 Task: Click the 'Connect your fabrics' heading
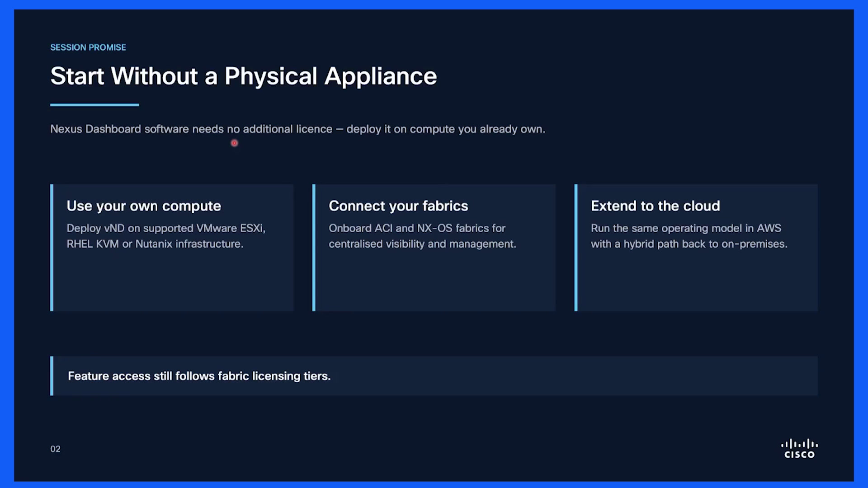pos(398,206)
